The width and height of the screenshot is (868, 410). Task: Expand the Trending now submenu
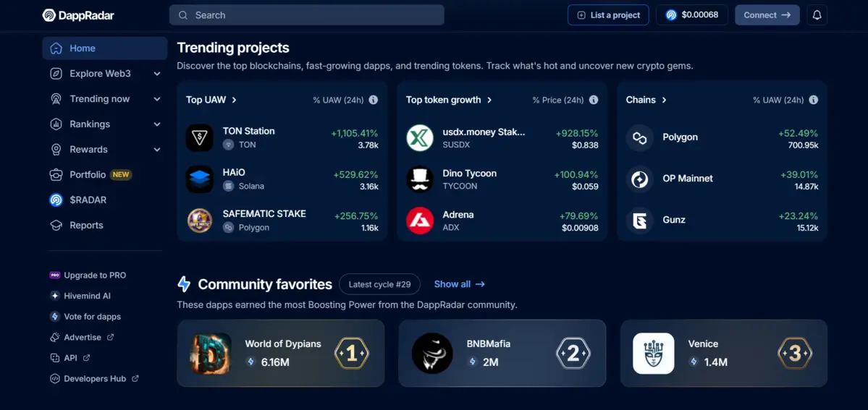coord(157,99)
